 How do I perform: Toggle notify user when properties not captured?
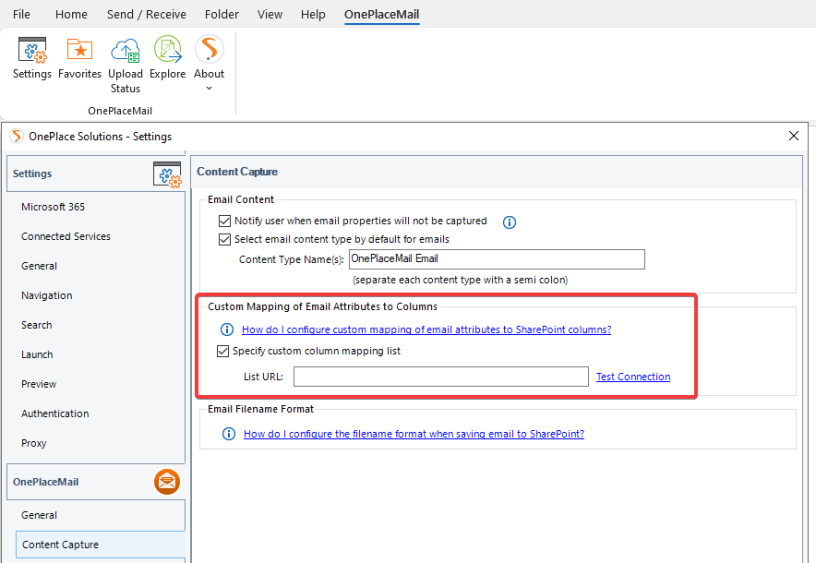coord(224,221)
